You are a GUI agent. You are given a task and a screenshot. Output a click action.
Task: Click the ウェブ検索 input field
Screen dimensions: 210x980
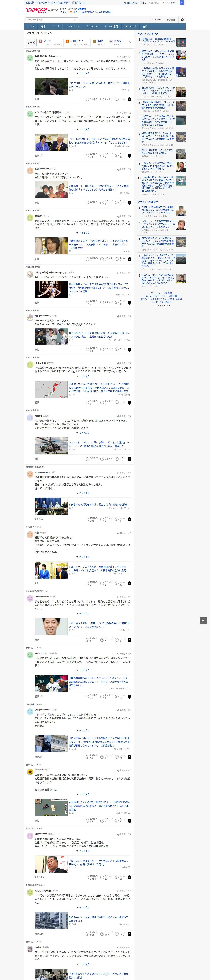155,3
